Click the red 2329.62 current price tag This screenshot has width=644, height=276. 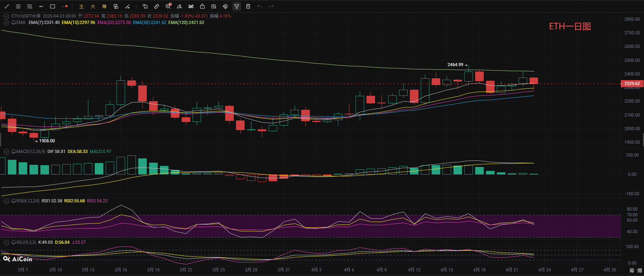(632, 84)
